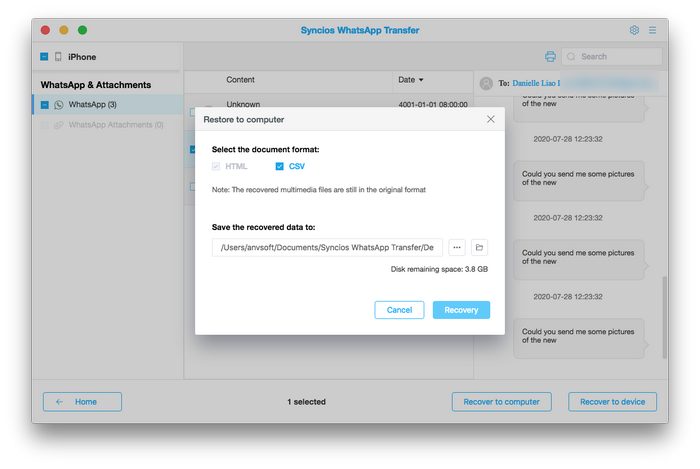
Task: Click the Home back arrow icon
Action: coord(59,402)
